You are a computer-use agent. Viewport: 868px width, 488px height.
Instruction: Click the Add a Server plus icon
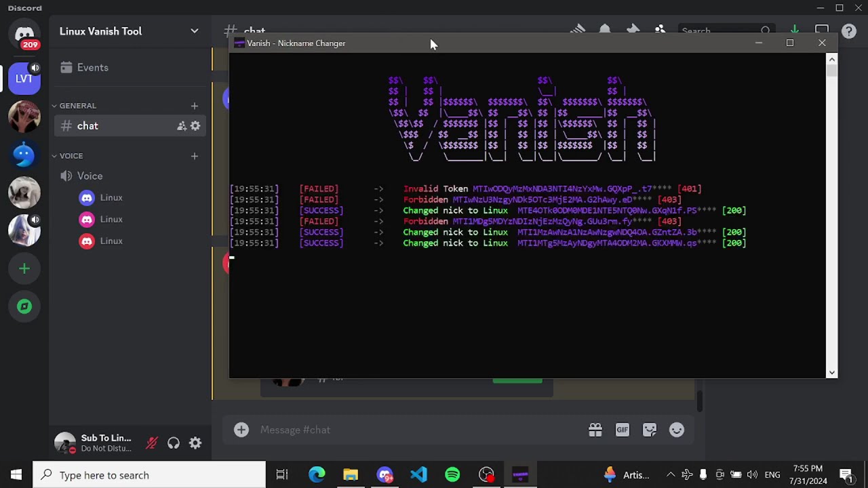pyautogui.click(x=24, y=268)
